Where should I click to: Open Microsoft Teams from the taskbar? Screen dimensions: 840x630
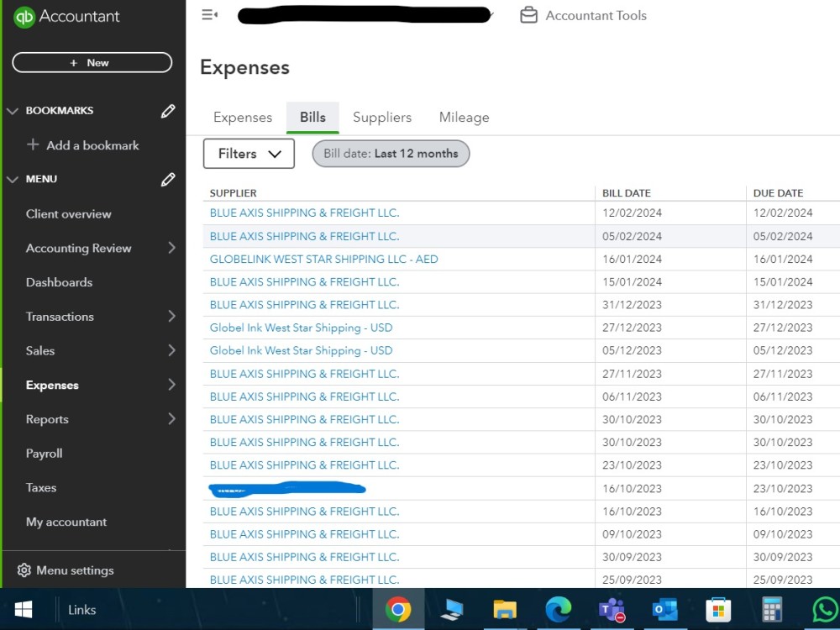[612, 609]
